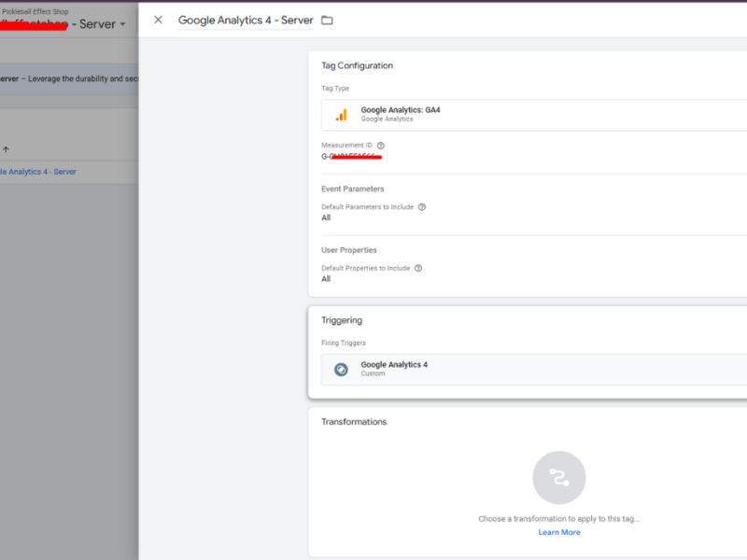Click 'All' under Default Parameters to Include
The height and width of the screenshot is (560, 747).
326,217
